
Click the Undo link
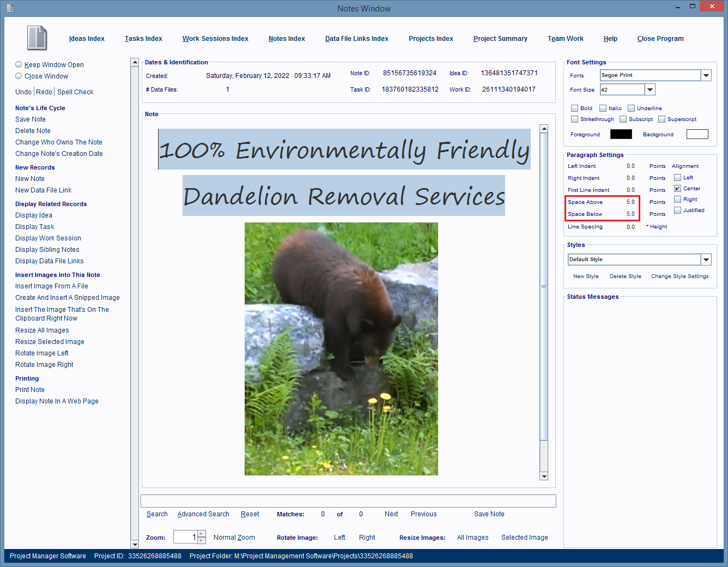tap(23, 92)
